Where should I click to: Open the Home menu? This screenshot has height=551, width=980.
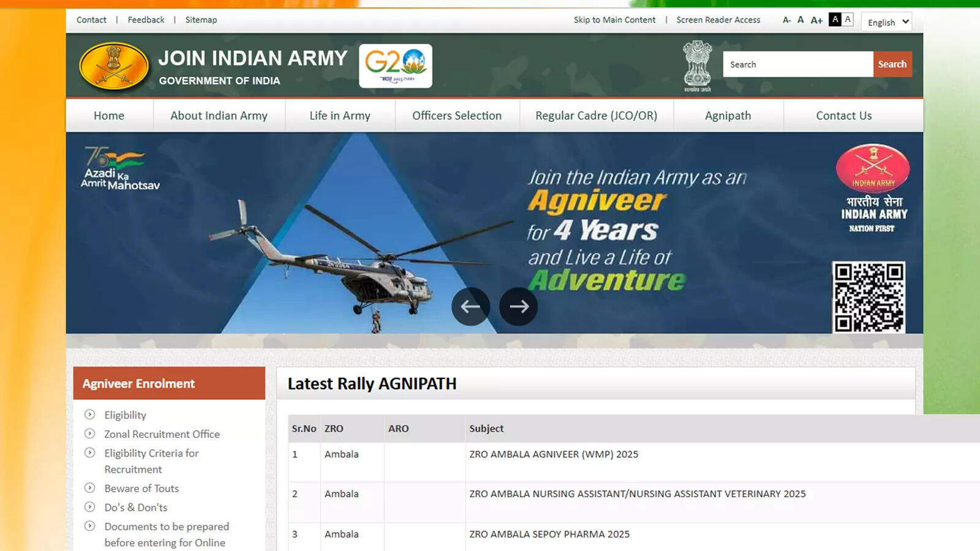pyautogui.click(x=109, y=116)
